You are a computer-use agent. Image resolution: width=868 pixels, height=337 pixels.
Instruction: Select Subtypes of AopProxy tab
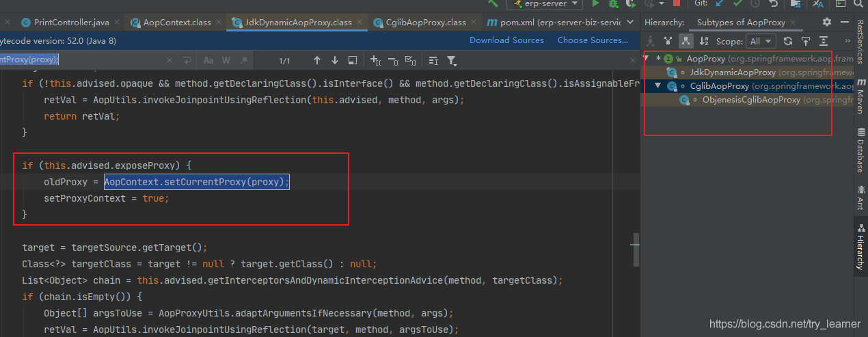coord(741,22)
